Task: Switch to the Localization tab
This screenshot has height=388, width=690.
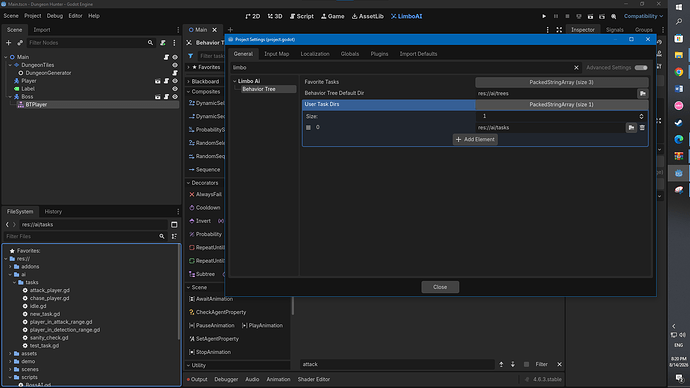Action: (315, 54)
